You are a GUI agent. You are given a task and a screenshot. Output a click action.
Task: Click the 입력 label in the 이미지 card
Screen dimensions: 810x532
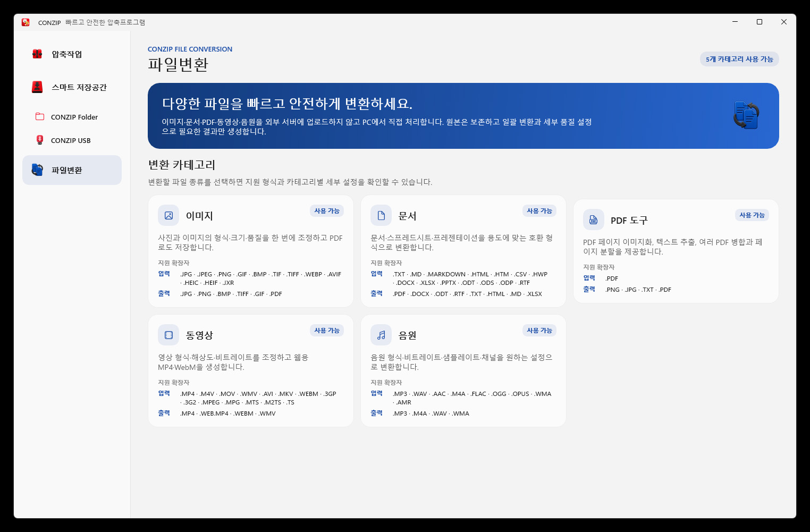(x=164, y=274)
